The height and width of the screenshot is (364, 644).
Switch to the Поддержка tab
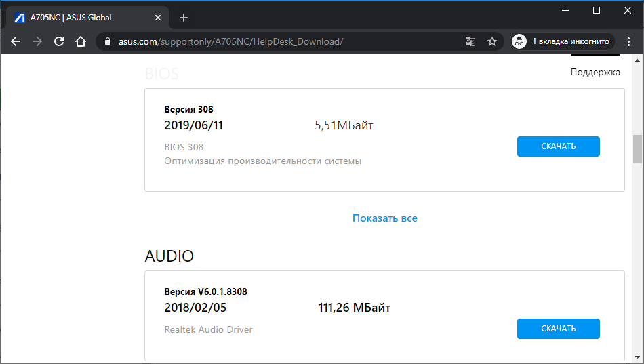pos(595,72)
